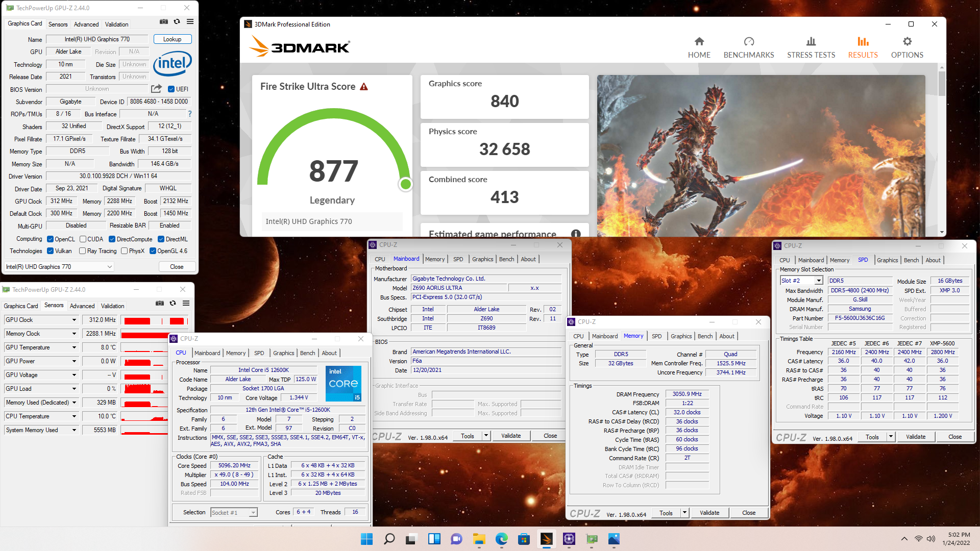Image resolution: width=980 pixels, height=551 pixels.
Task: Click Close button in GPU-Z Graphics Card window
Action: coord(177,267)
